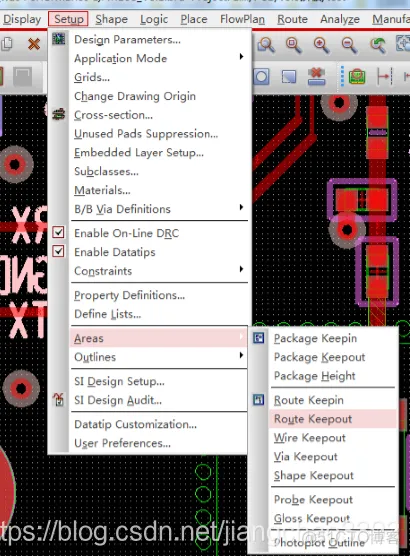The image size is (410, 556).
Task: Open User Preferences
Action: pos(122,443)
